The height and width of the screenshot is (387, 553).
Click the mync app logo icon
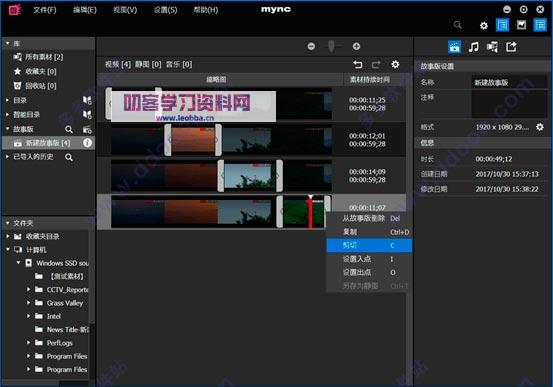15,10
